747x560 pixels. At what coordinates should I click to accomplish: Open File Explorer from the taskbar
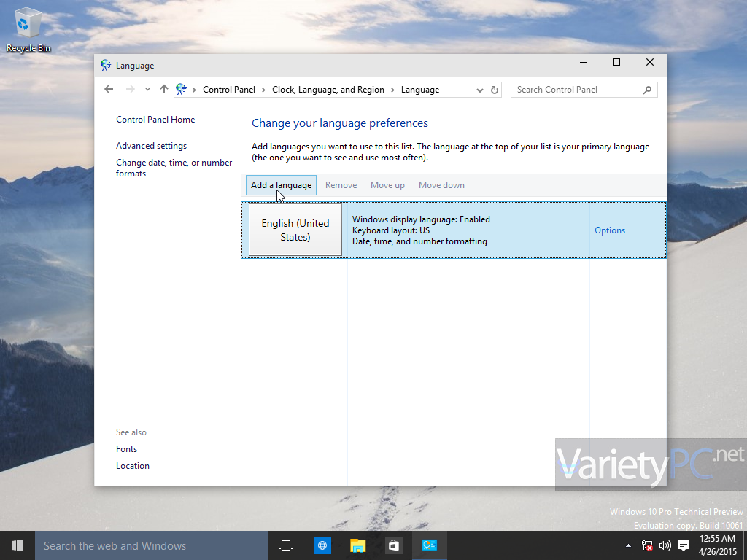tap(357, 545)
